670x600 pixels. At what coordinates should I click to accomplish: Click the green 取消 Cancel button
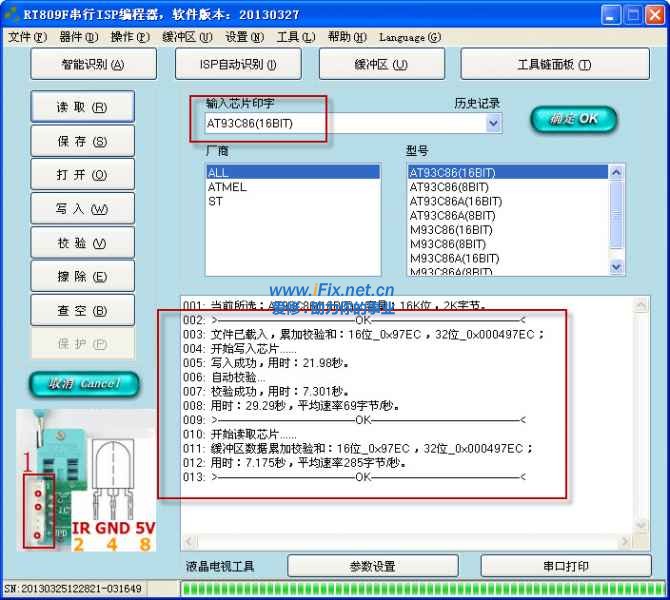84,384
